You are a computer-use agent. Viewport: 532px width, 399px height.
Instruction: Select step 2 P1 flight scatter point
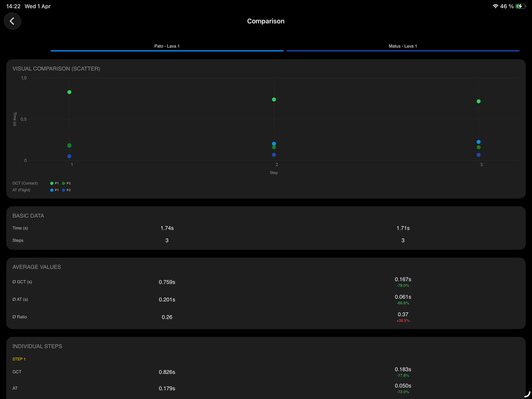tap(274, 144)
